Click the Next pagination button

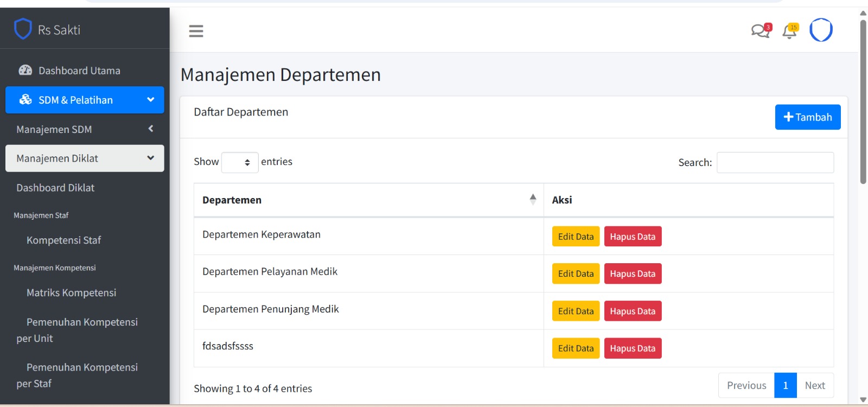click(x=815, y=386)
